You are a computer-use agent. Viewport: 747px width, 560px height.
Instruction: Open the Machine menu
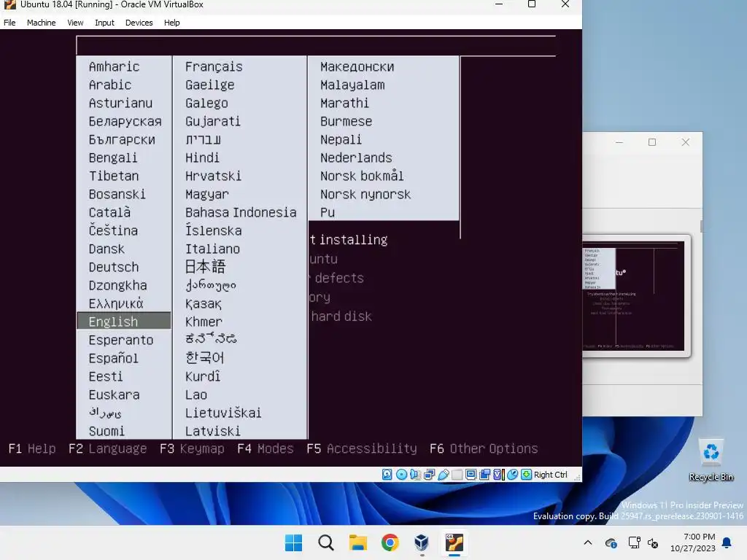tap(41, 23)
